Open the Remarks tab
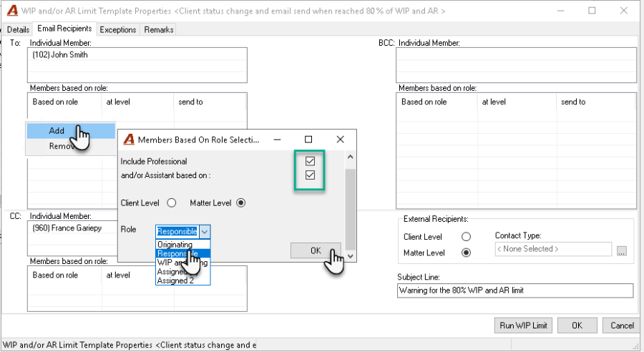Image resolution: width=644 pixels, height=352 pixels. coord(159,29)
